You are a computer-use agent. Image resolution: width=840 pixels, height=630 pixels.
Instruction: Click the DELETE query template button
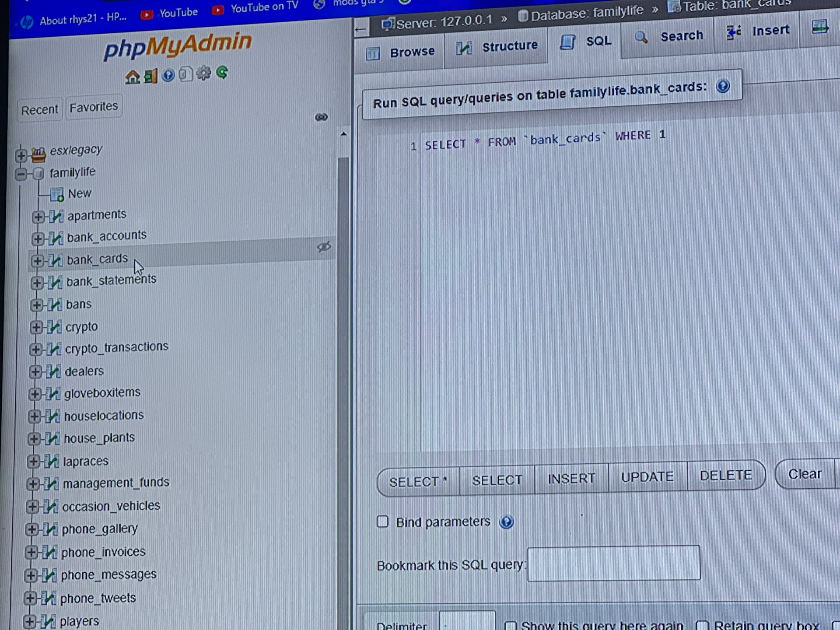click(726, 475)
